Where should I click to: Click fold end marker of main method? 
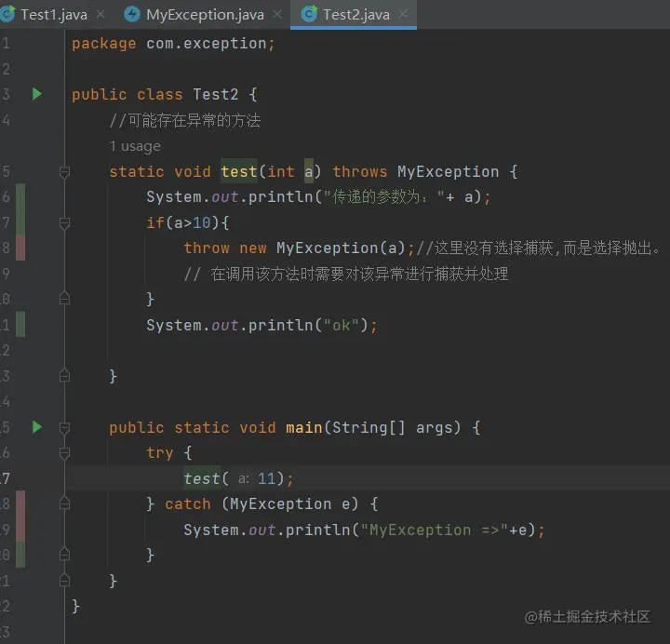[64, 581]
